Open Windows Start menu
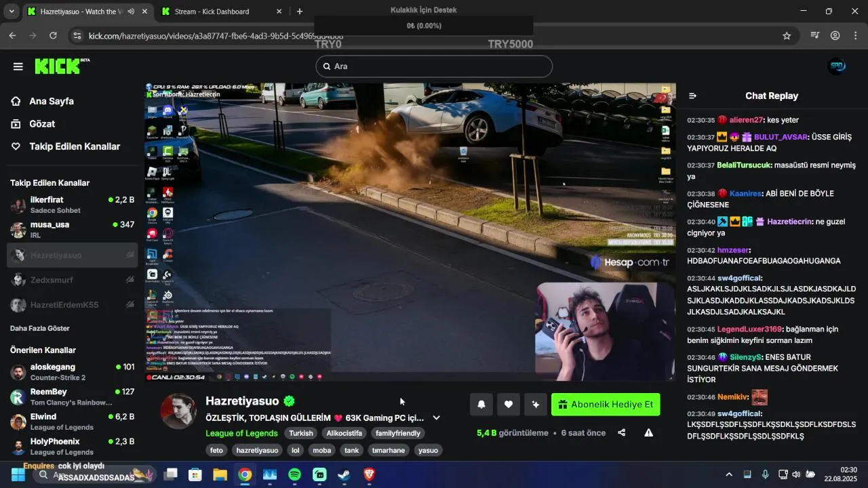 (18, 474)
